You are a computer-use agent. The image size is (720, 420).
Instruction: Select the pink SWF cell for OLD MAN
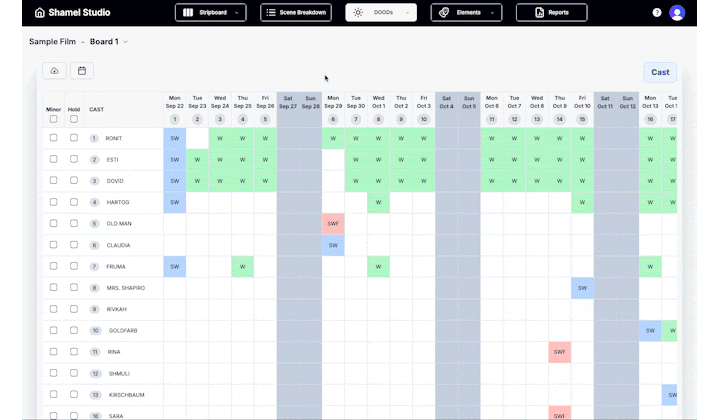click(x=333, y=223)
